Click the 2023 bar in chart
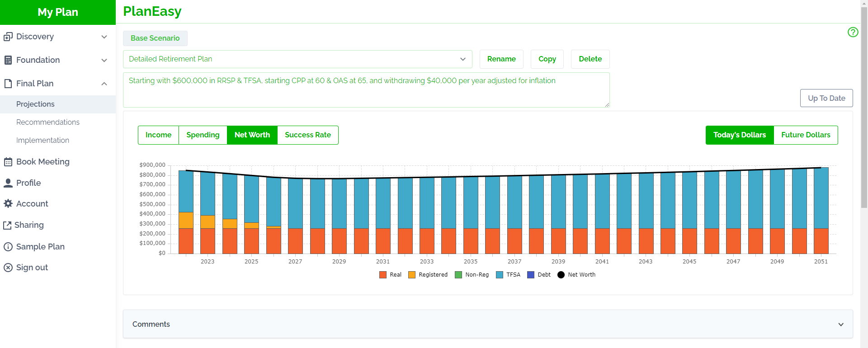Image resolution: width=868 pixels, height=348 pixels. click(x=208, y=213)
